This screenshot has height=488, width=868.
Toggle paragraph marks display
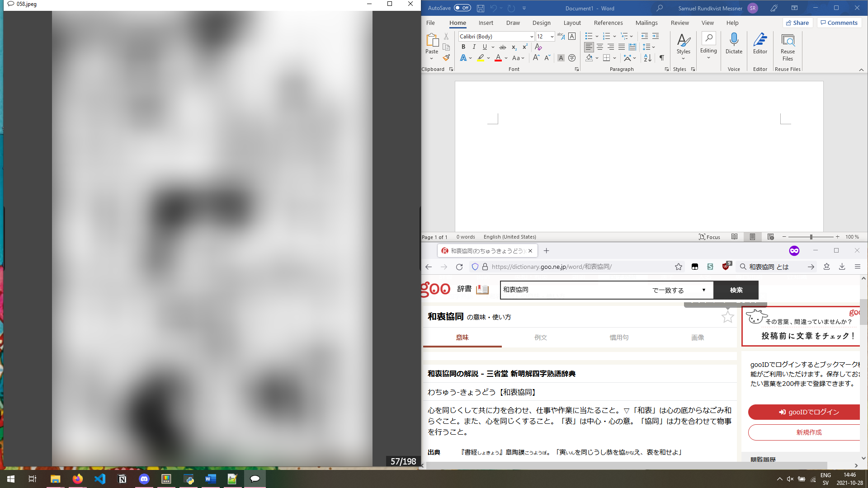[x=661, y=58]
